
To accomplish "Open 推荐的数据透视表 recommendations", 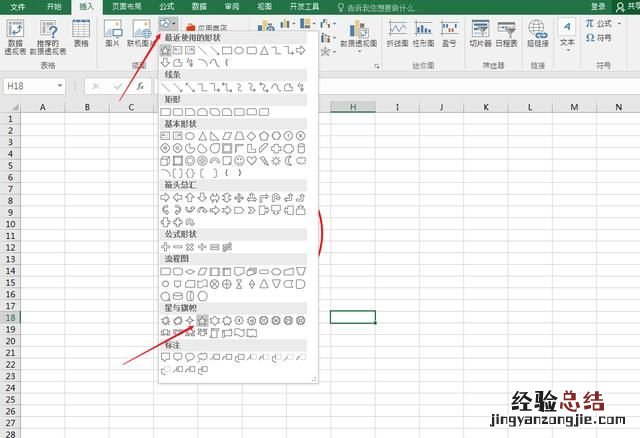I will pos(48,37).
